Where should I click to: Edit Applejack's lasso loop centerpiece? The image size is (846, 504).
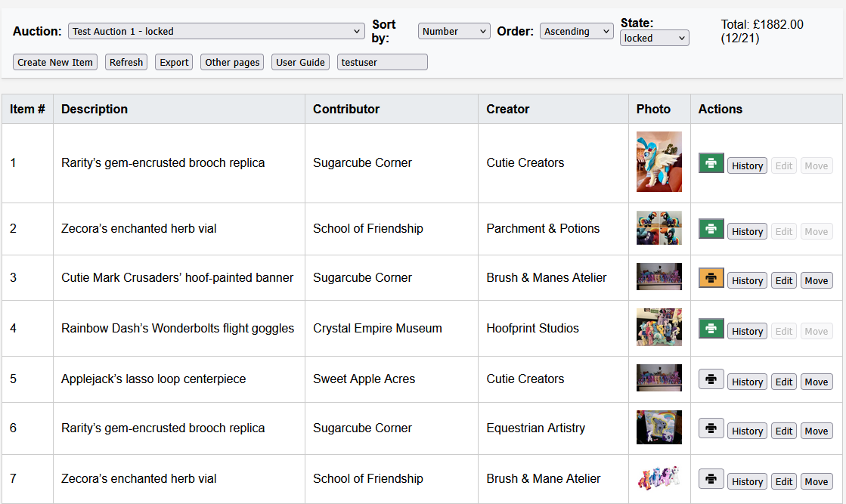click(x=784, y=382)
